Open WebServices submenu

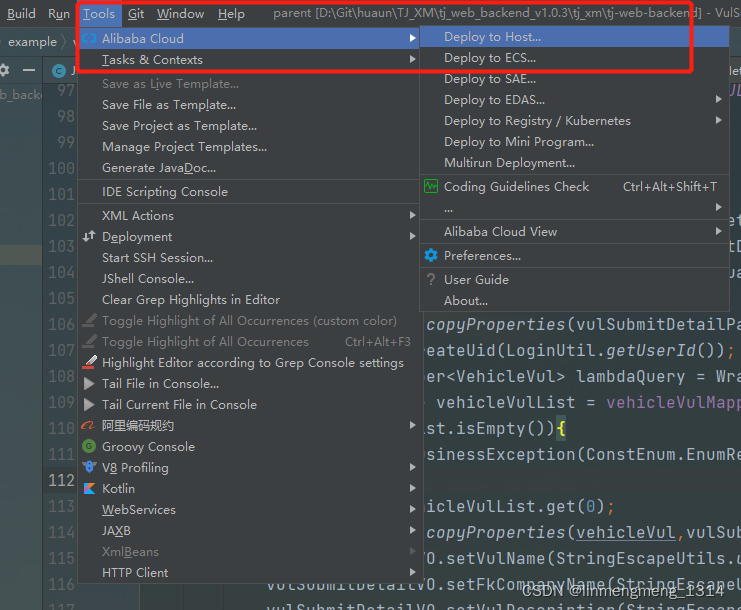pyautogui.click(x=249, y=509)
